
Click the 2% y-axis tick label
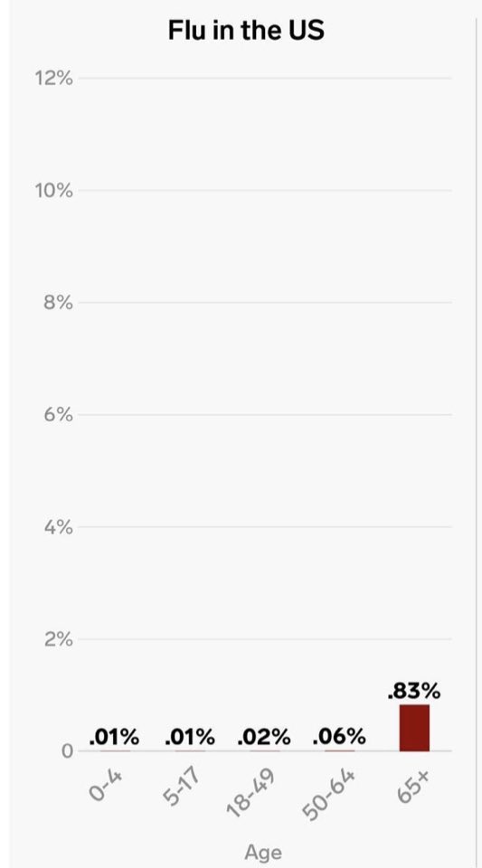click(x=58, y=640)
